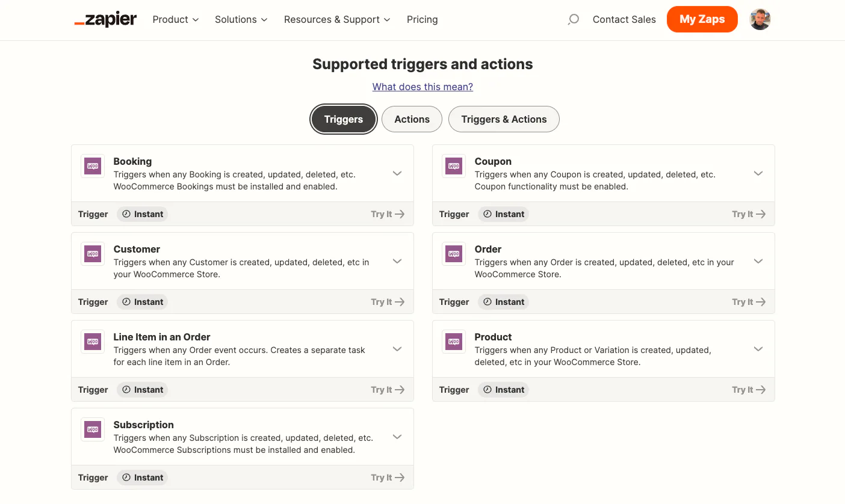845x504 pixels.
Task: Click the WooCommerce icon beside Booking
Action: point(93,166)
